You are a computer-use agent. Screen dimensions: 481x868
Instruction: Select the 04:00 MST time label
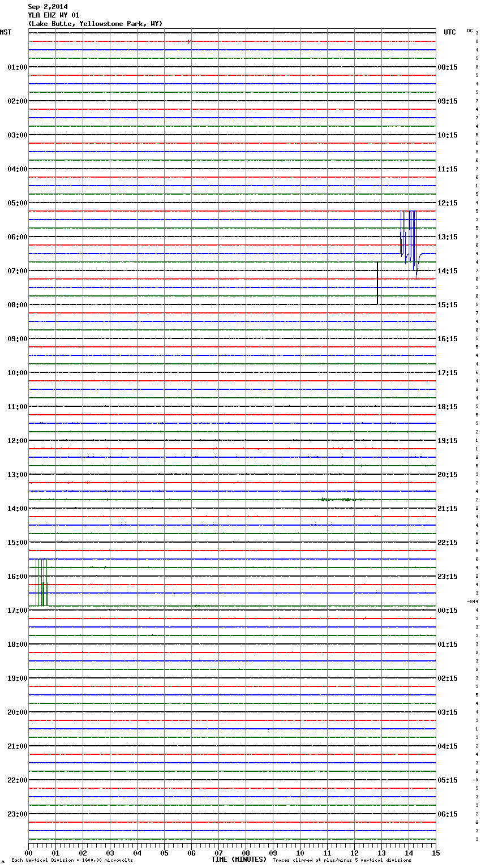[18, 169]
